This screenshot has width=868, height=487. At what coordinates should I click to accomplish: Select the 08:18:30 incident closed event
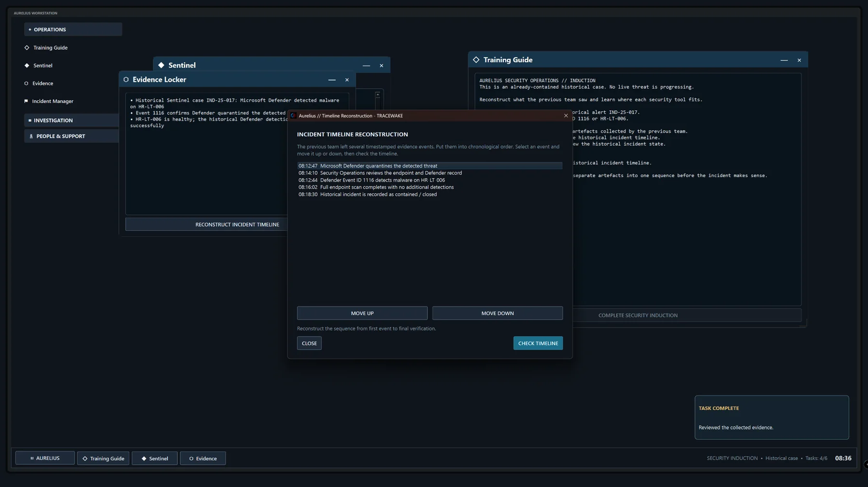click(430, 194)
